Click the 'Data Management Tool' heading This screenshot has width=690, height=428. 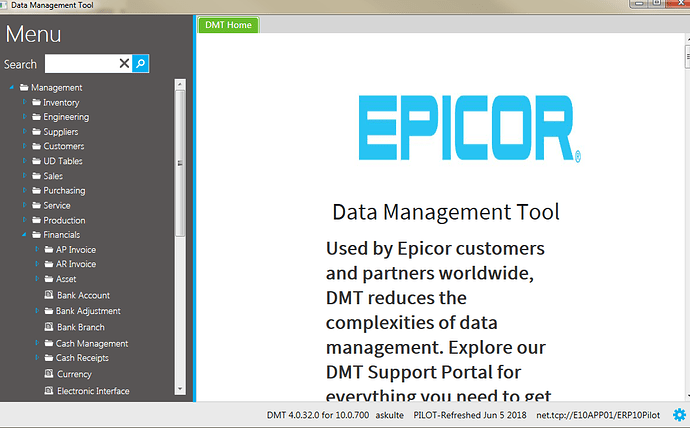click(x=446, y=212)
